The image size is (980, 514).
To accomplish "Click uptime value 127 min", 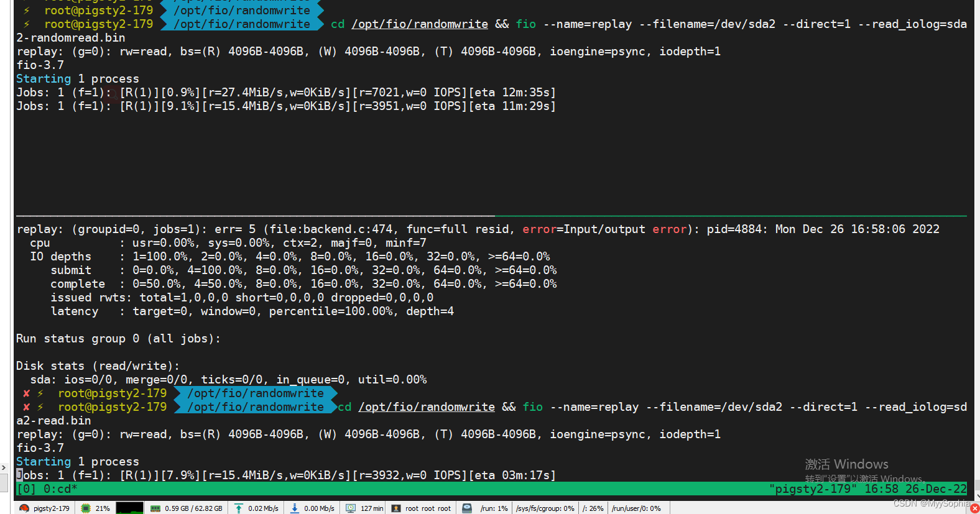I will click(372, 508).
